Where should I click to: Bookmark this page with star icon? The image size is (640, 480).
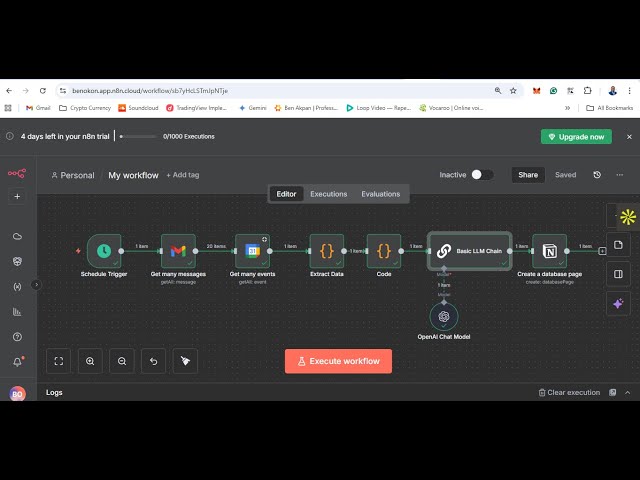pyautogui.click(x=513, y=91)
